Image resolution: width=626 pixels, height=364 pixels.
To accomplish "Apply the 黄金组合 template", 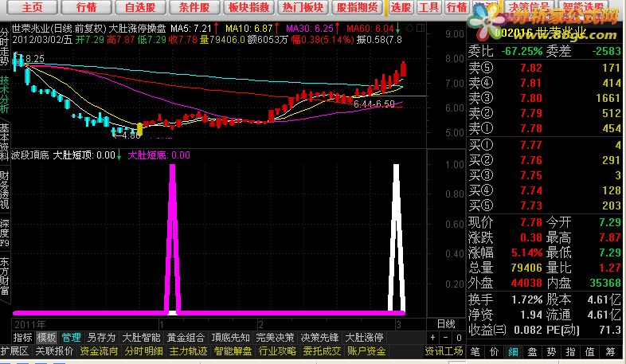I will coord(186,338).
